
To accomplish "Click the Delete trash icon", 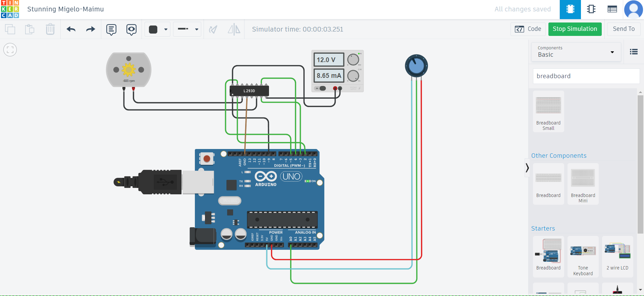I will click(x=50, y=29).
